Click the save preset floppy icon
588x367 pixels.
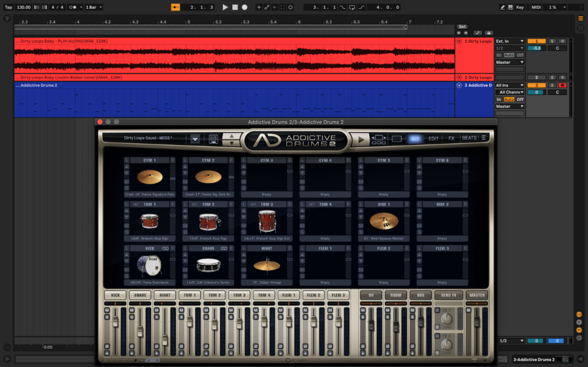(x=214, y=139)
